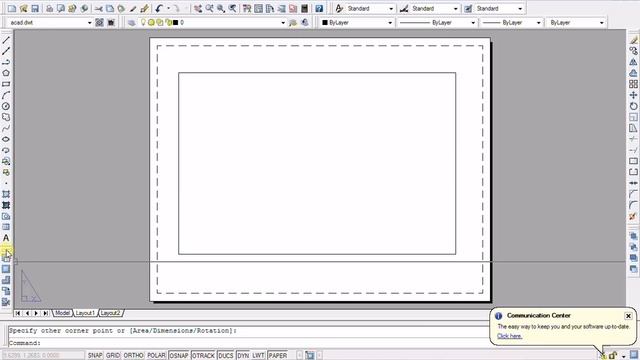The height and width of the screenshot is (360, 640).
Task: Select the Spline tool
Action: click(6, 128)
